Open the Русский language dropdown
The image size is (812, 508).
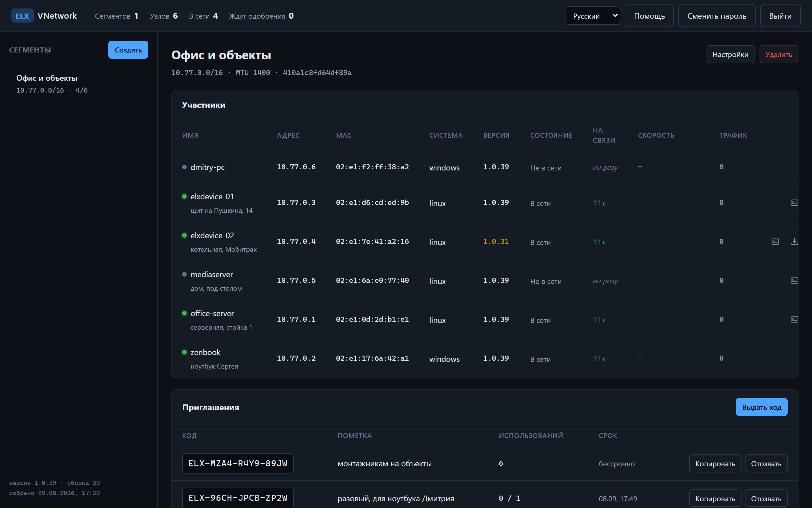pos(593,16)
